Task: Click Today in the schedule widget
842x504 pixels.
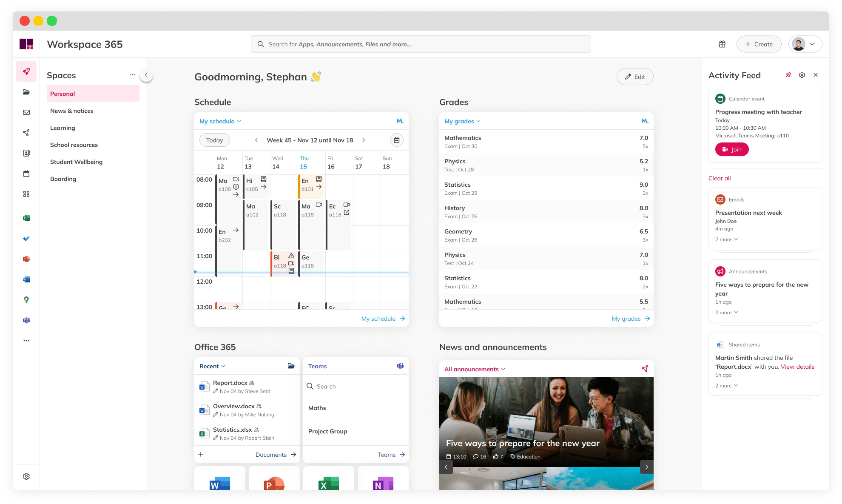Action: tap(214, 140)
